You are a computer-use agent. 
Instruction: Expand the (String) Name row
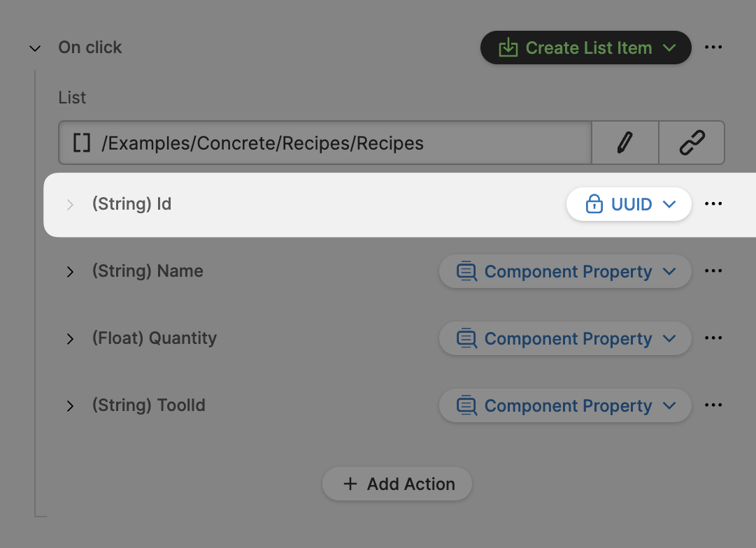[70, 271]
